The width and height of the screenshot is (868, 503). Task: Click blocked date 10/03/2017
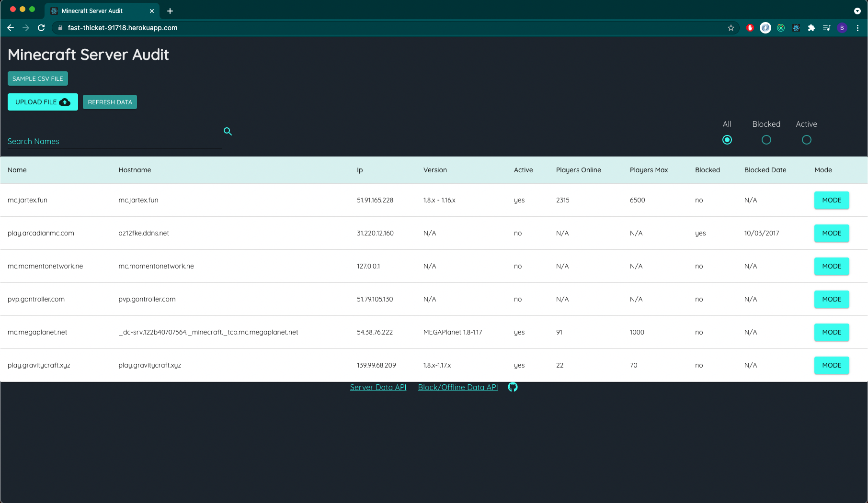(762, 233)
